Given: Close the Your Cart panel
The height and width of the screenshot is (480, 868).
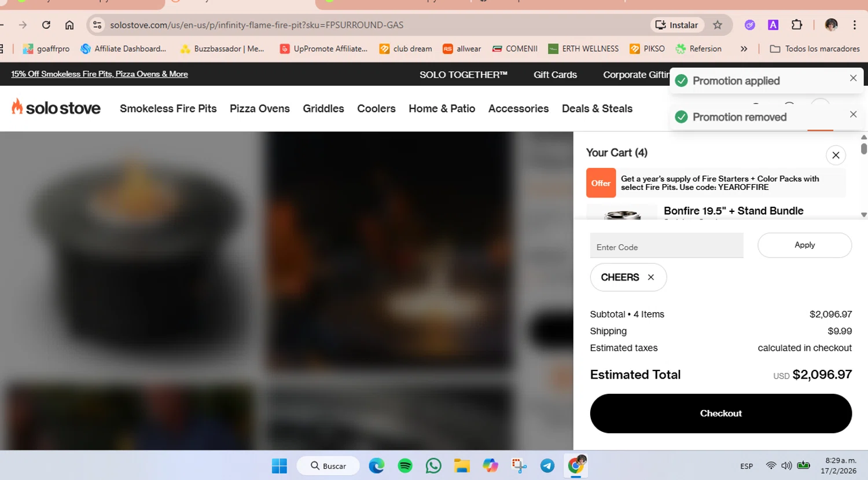Looking at the screenshot, I should click(836, 155).
